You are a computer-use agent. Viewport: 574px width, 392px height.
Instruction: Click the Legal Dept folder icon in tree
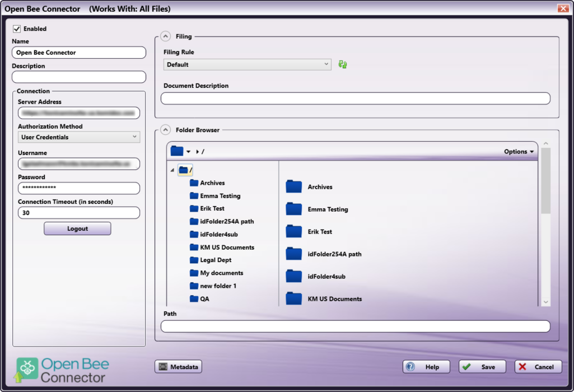click(194, 260)
